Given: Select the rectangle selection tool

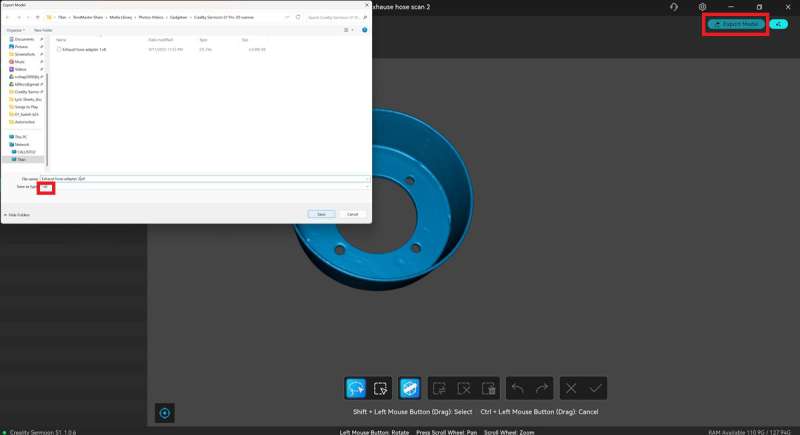Looking at the screenshot, I should (x=380, y=388).
